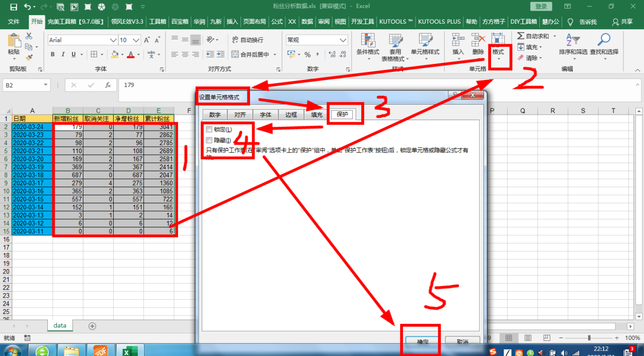Expand the Fill (填充) dropdown
Viewport: 644px width, 356px height.
pyautogui.click(x=541, y=47)
